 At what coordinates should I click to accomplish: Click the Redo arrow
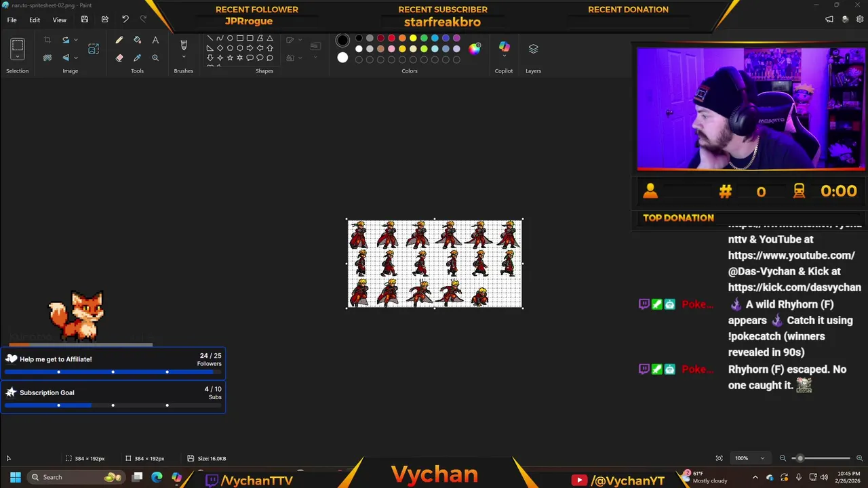pyautogui.click(x=143, y=20)
